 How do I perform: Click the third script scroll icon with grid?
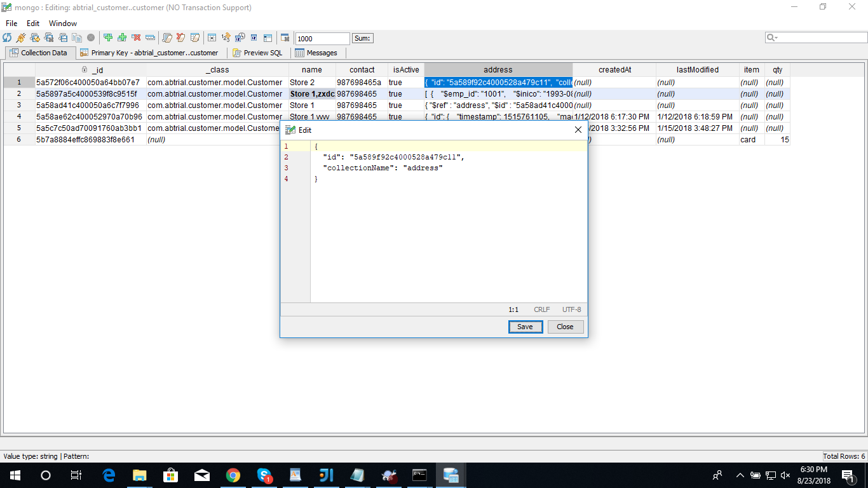tap(195, 38)
